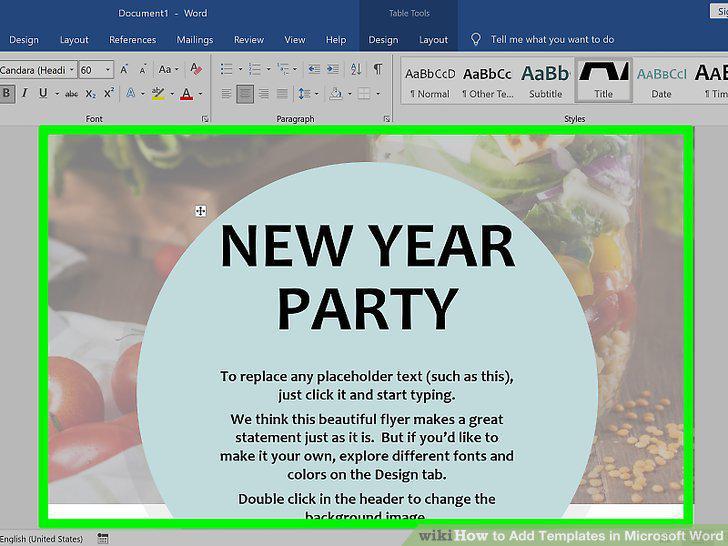Apply the Normal style
The height and width of the screenshot is (546, 728).
click(430, 82)
